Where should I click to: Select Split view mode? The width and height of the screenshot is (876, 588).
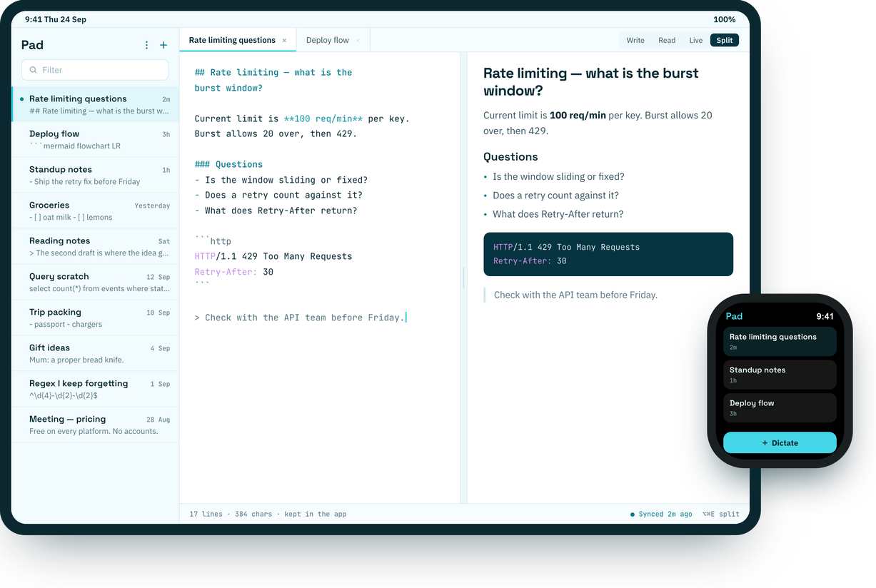click(725, 41)
